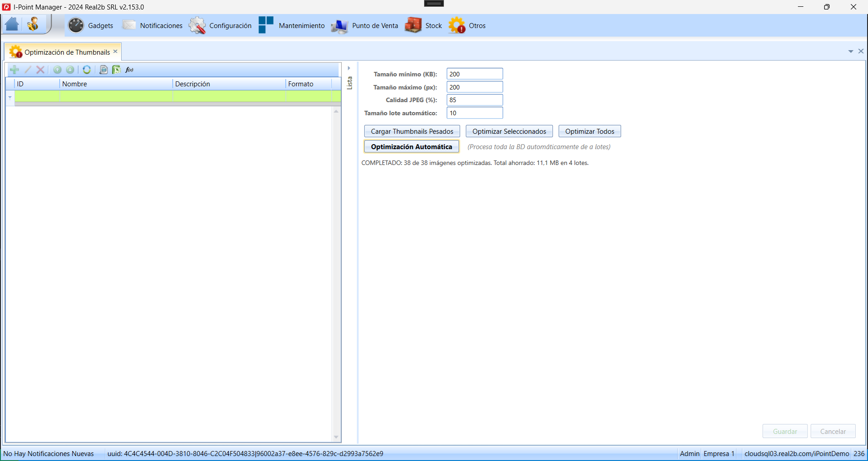The image size is (868, 461).
Task: Open the Gadgets menu
Action: (x=100, y=26)
